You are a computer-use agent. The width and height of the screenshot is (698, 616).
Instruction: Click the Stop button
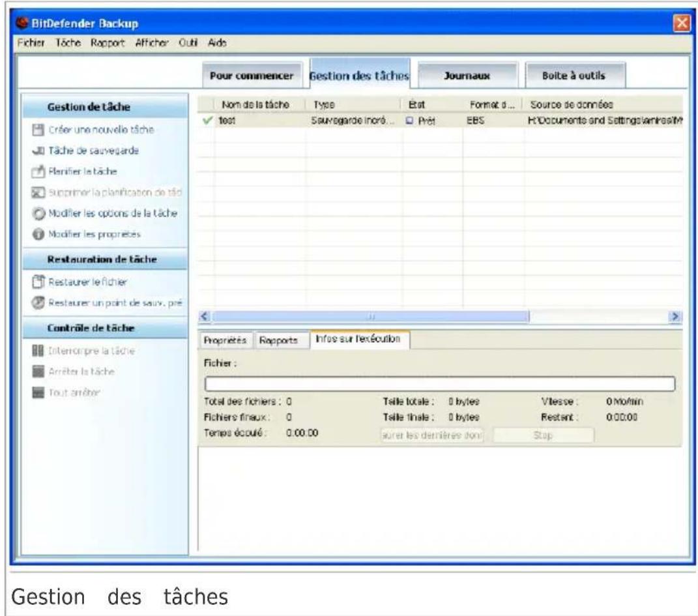(544, 435)
